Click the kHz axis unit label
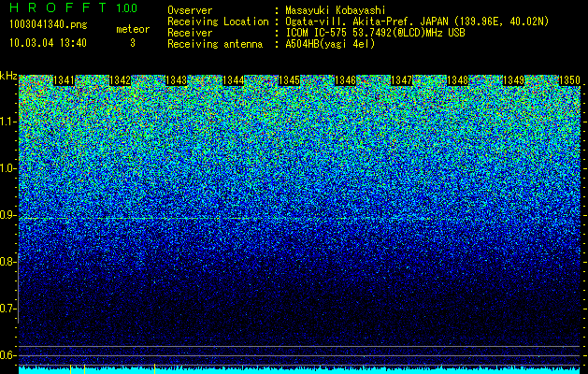This screenshot has width=588, height=374. [8, 76]
